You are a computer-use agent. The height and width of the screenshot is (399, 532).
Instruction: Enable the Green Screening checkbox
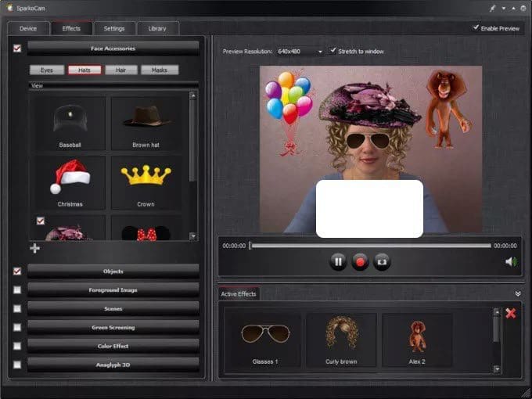click(17, 327)
